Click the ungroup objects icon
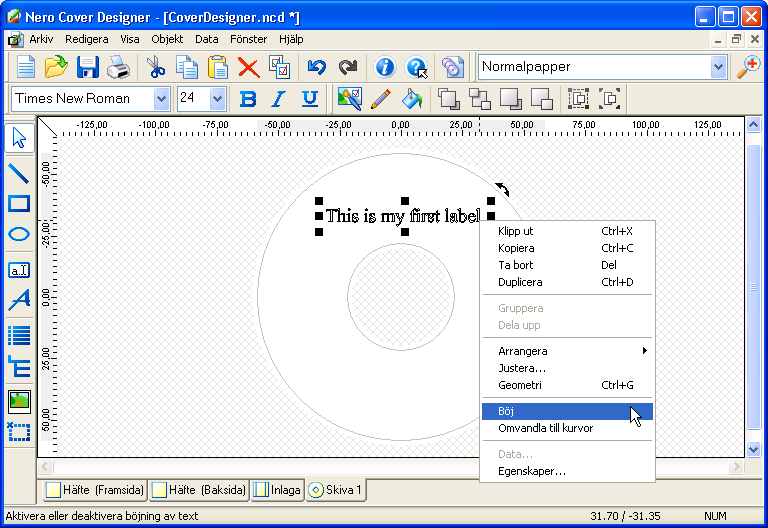 [610, 98]
